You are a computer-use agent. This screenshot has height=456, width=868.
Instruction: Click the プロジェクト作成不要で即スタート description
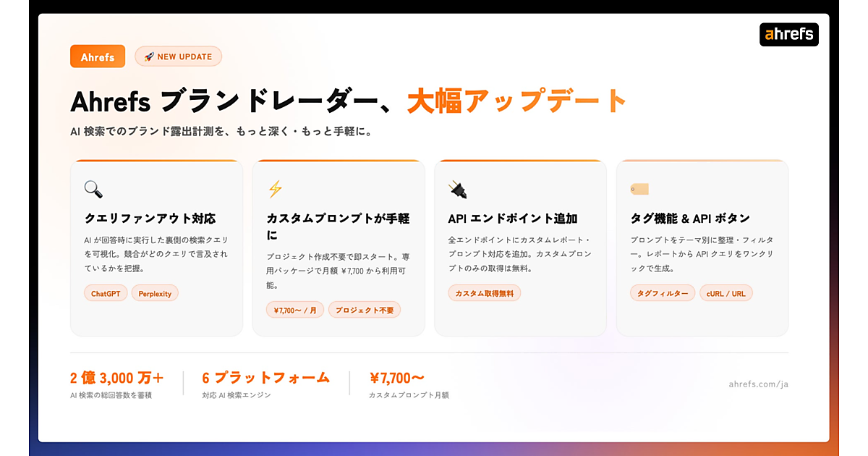pyautogui.click(x=339, y=271)
